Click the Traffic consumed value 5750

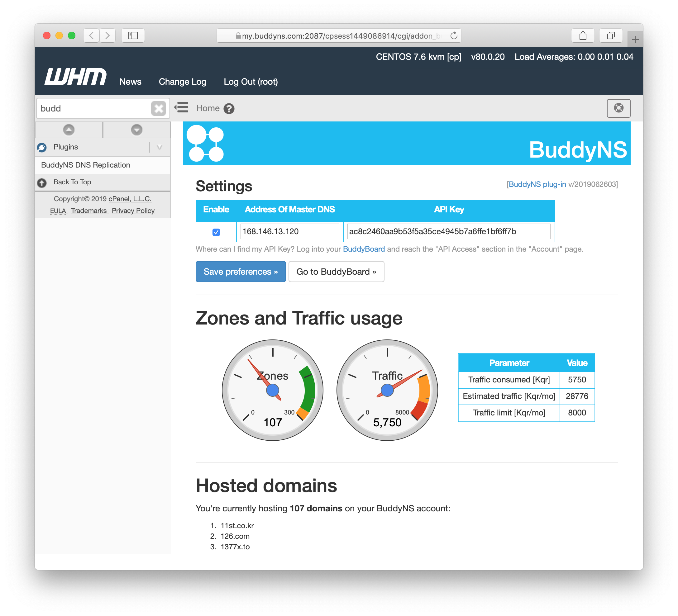tap(577, 380)
